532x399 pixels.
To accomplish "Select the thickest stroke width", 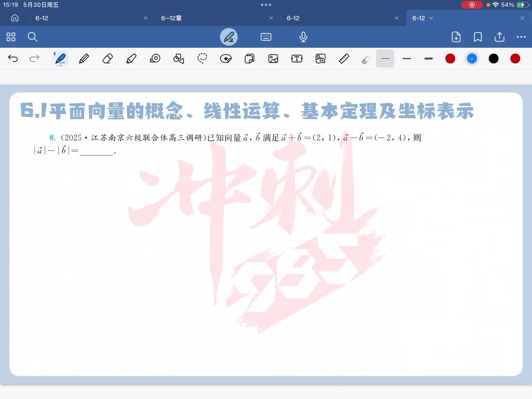I will click(x=429, y=59).
